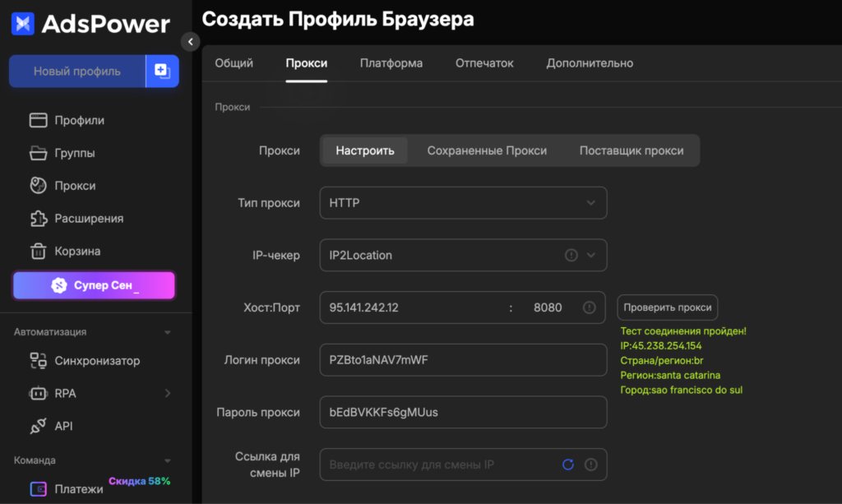
Task: Click the refresh icon near Ссылка для смены IP
Action: (x=568, y=465)
